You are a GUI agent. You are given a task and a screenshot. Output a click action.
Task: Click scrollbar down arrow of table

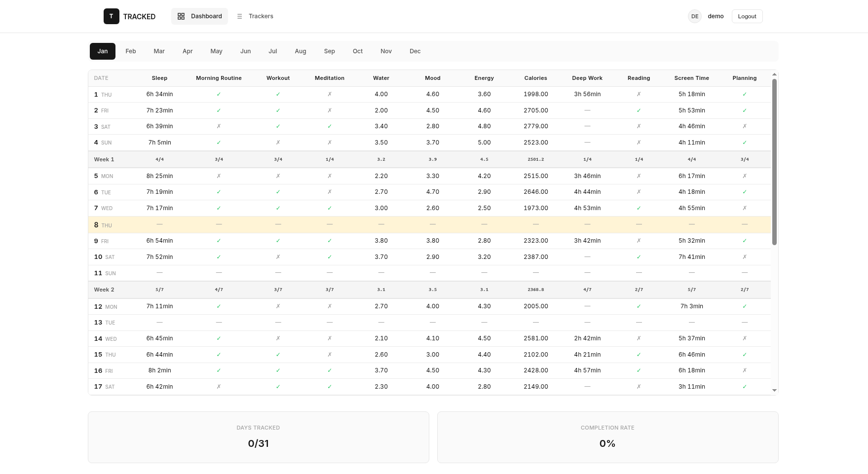tap(774, 390)
